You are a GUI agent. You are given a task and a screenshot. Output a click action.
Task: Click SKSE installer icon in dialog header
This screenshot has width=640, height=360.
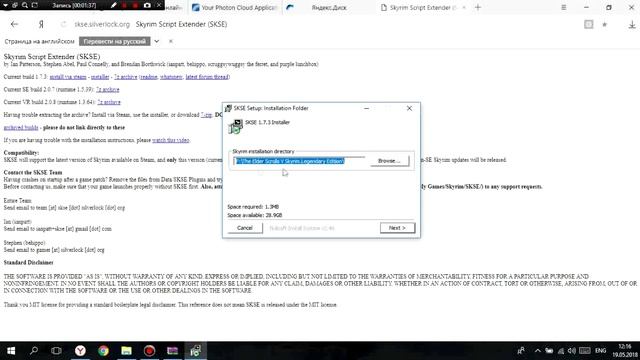click(236, 126)
